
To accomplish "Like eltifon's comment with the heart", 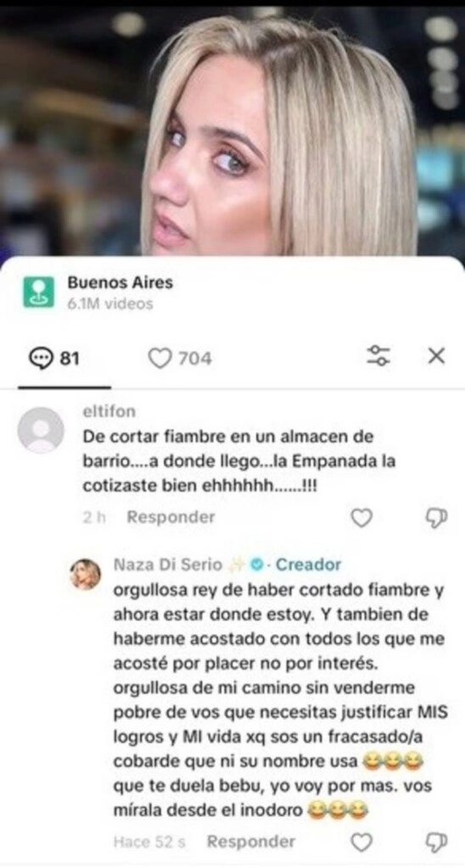I will pyautogui.click(x=362, y=519).
